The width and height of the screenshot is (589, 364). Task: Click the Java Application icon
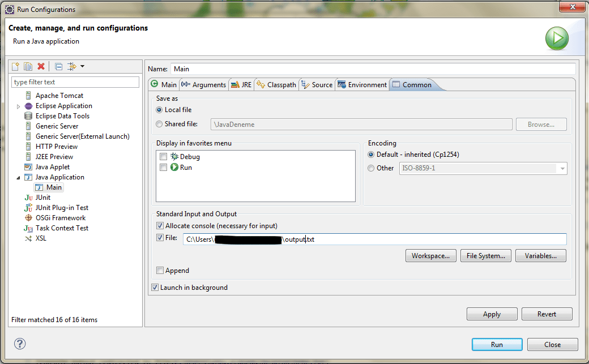click(x=28, y=177)
